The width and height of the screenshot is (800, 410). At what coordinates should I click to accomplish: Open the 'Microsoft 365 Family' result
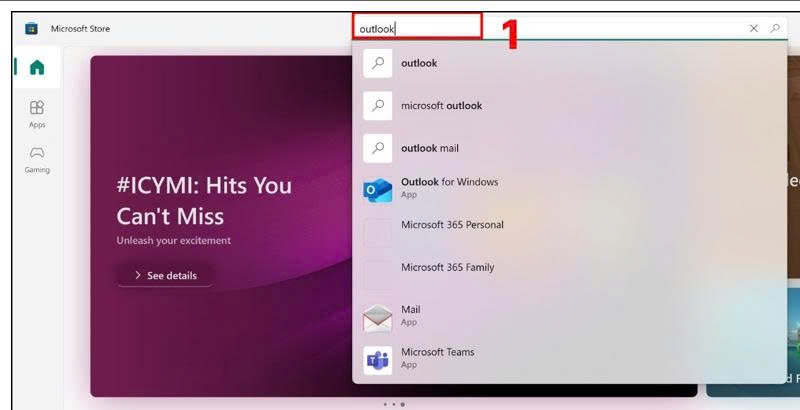tap(447, 267)
